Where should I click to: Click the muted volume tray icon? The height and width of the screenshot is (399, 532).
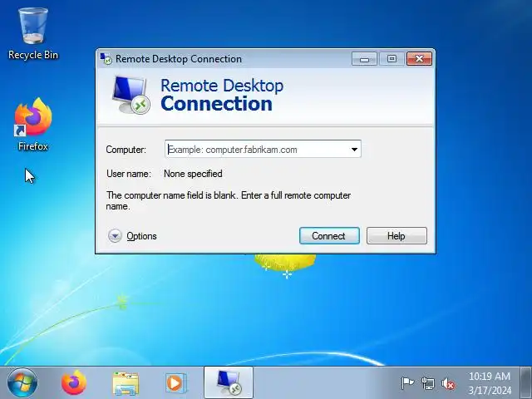[x=448, y=383]
